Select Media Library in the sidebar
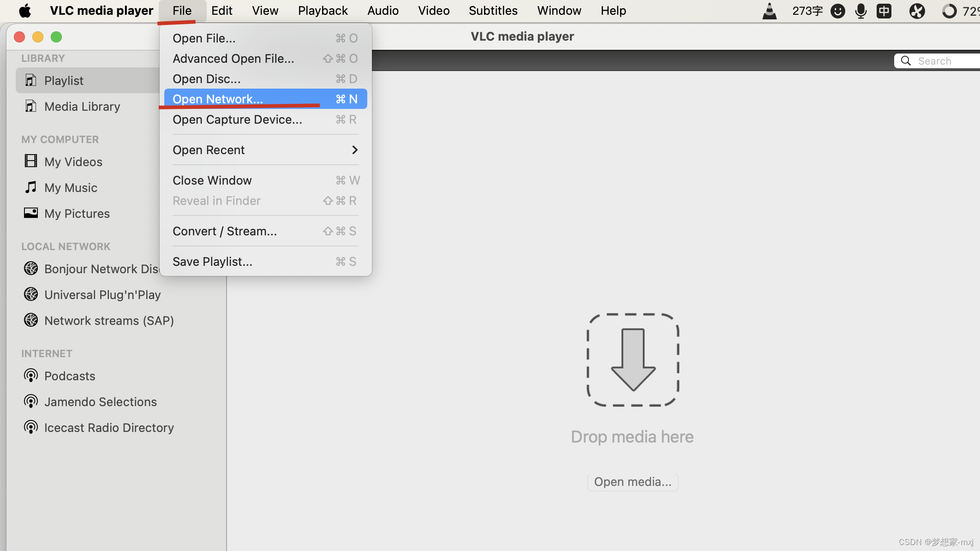Viewport: 980px width, 551px height. 82,107
